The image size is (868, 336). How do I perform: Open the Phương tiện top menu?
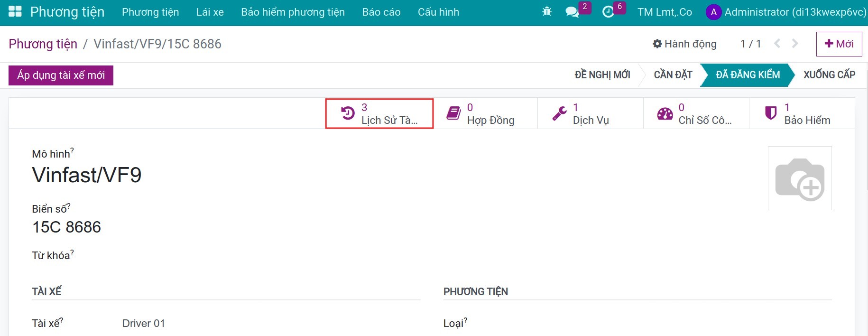[x=150, y=12]
